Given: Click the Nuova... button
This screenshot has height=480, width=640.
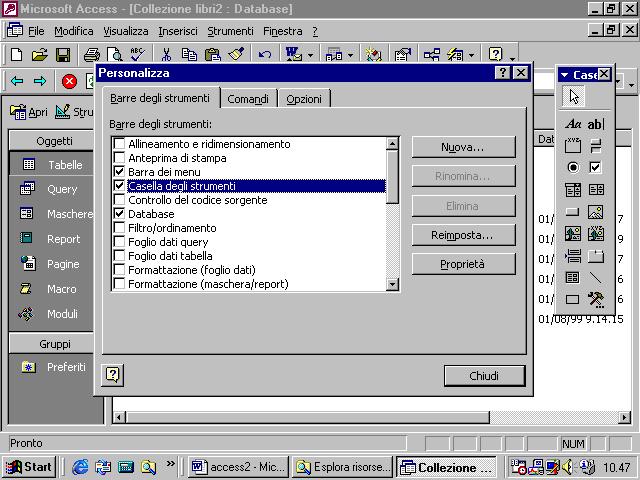Looking at the screenshot, I should pos(463,147).
